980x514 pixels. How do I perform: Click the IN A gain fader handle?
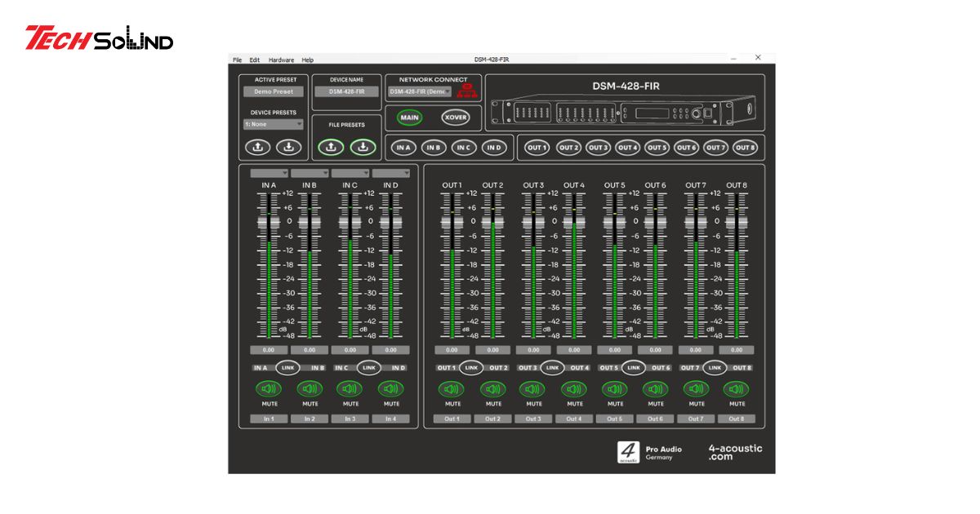coord(269,222)
